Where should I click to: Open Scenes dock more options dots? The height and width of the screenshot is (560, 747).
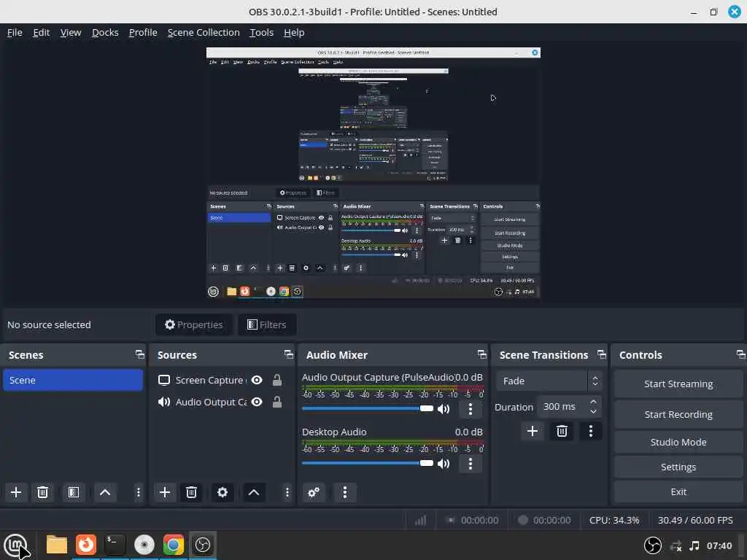138,492
